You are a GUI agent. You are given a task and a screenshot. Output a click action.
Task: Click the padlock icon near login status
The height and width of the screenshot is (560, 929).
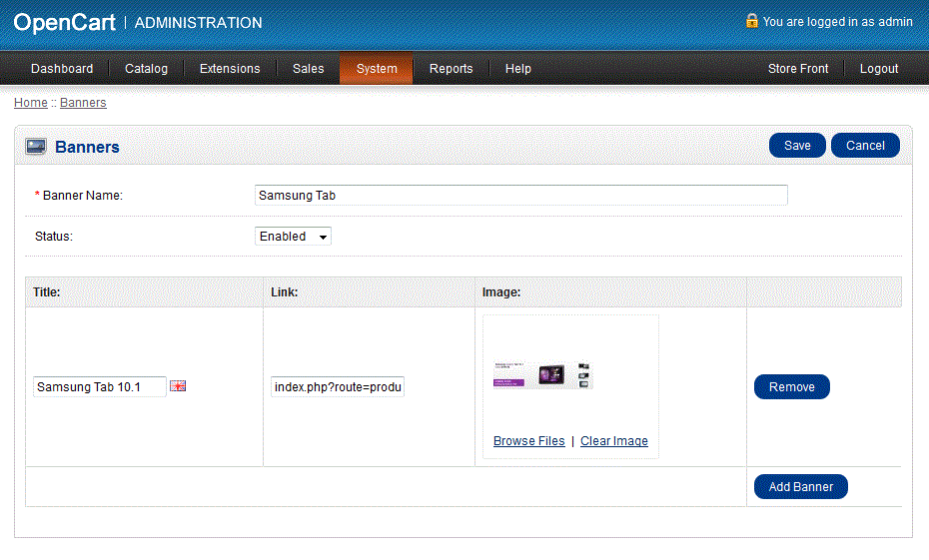pyautogui.click(x=751, y=21)
